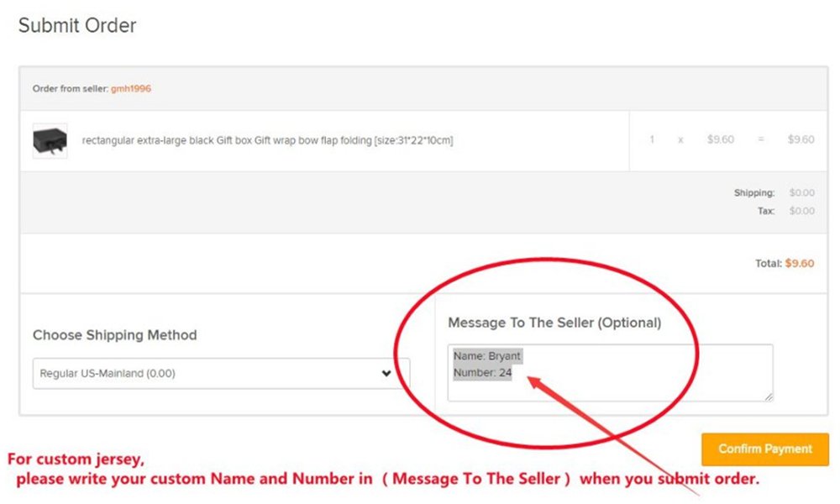Click the black gift box product thumbnail

pos(50,141)
